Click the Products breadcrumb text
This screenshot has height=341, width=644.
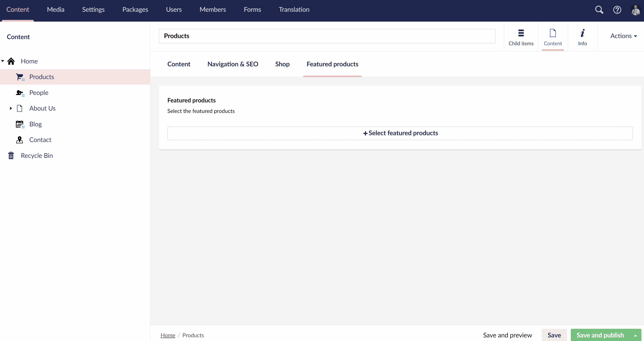(x=193, y=335)
